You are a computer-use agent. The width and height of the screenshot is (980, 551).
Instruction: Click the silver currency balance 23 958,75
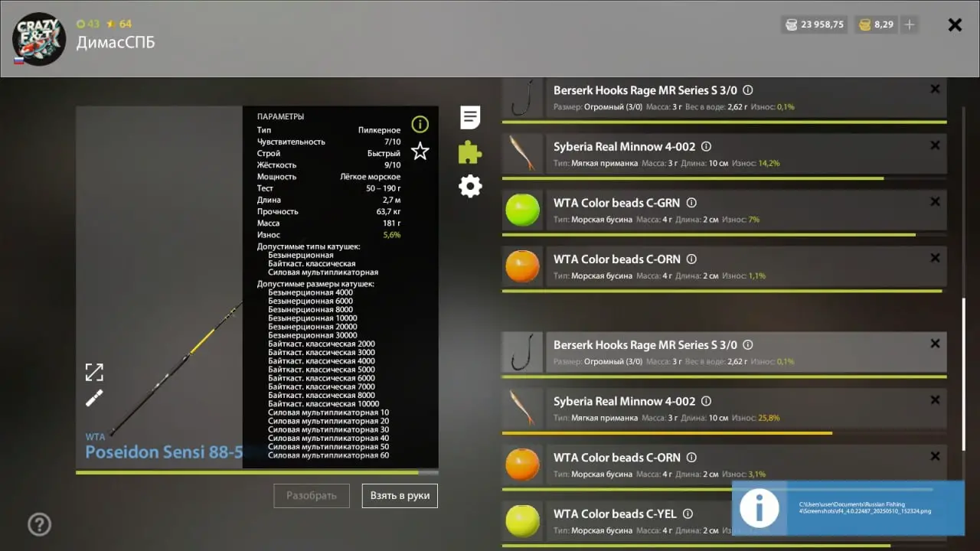pyautogui.click(x=814, y=24)
